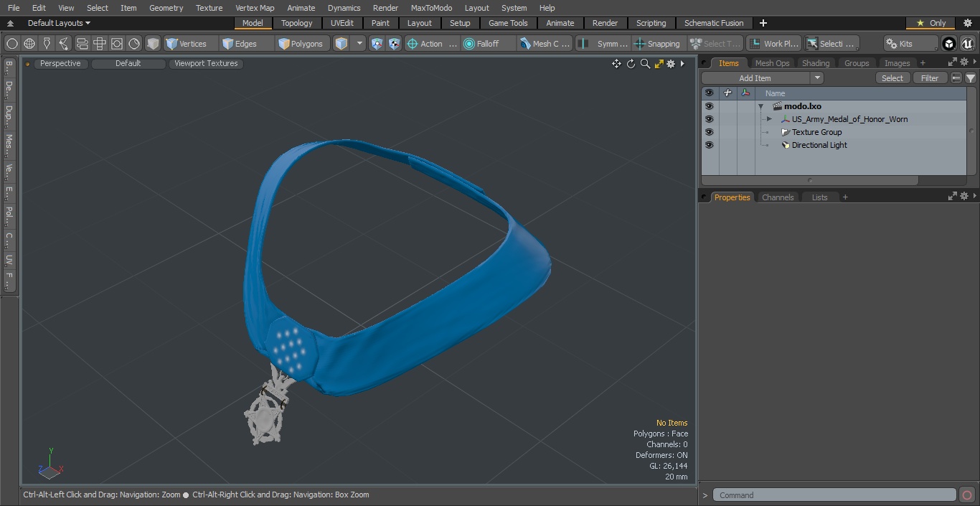Toggle the Symmetry button
Image resolution: width=980 pixels, height=506 pixels.
[x=603, y=44]
